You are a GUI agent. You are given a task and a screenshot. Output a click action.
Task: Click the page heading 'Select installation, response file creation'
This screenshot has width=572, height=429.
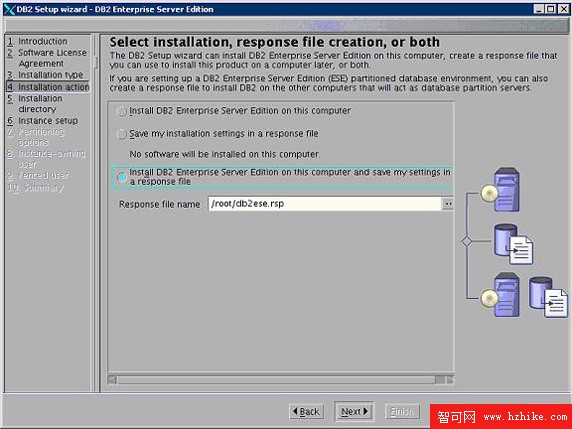click(274, 42)
